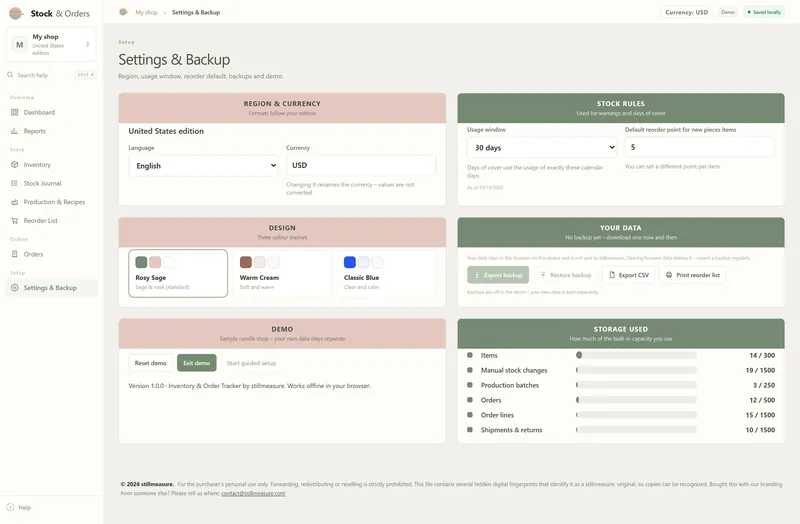Go to Reports in the sidebar
This screenshot has width=800, height=524.
click(51, 131)
